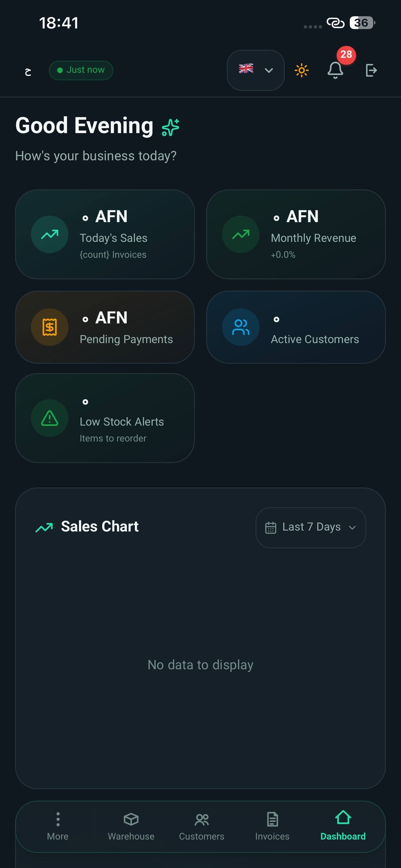The width and height of the screenshot is (401, 868).
Task: Click the chevron next to UK flag
Action: click(x=269, y=70)
